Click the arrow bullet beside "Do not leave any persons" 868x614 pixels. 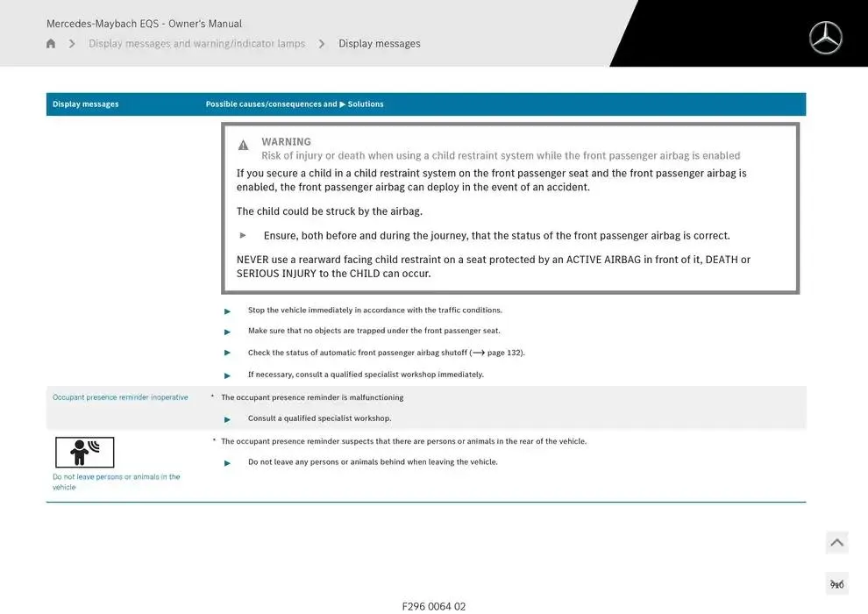[228, 463]
